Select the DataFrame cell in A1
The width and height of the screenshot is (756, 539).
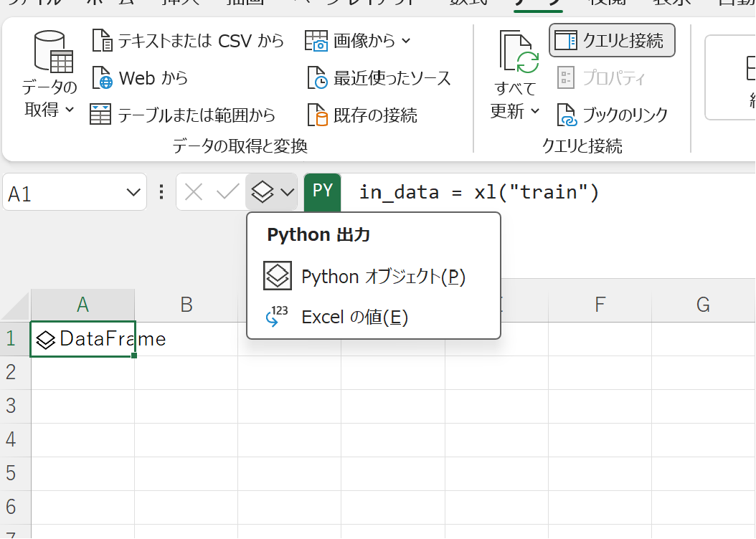click(x=82, y=338)
